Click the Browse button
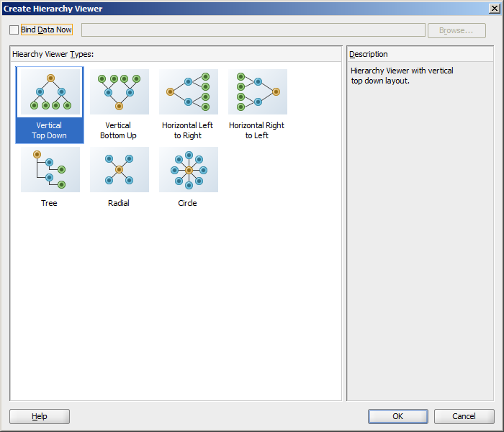Screen dimensions: 504x432 456,30
